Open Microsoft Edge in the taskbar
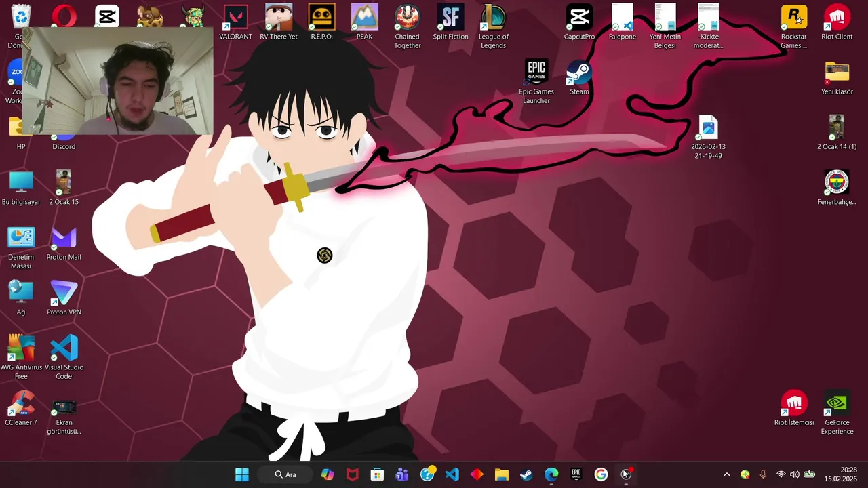This screenshot has height=488, width=868. tap(551, 474)
